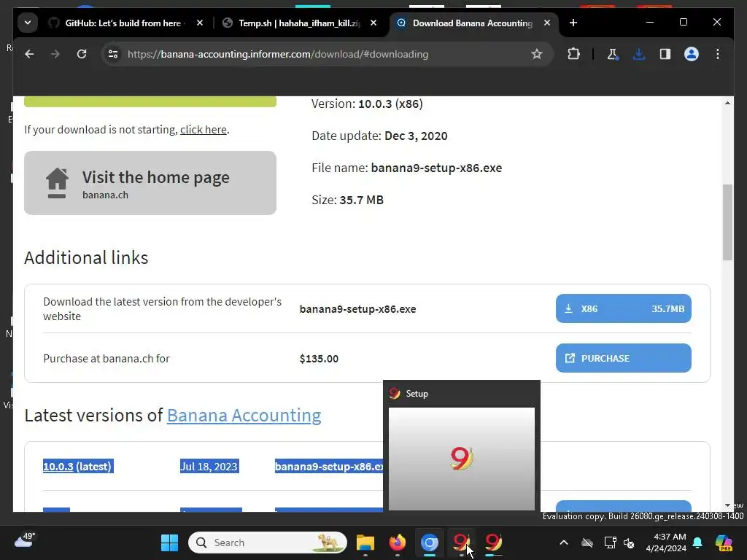Launch Firefox from the taskbar
The image size is (747, 560).
(398, 542)
